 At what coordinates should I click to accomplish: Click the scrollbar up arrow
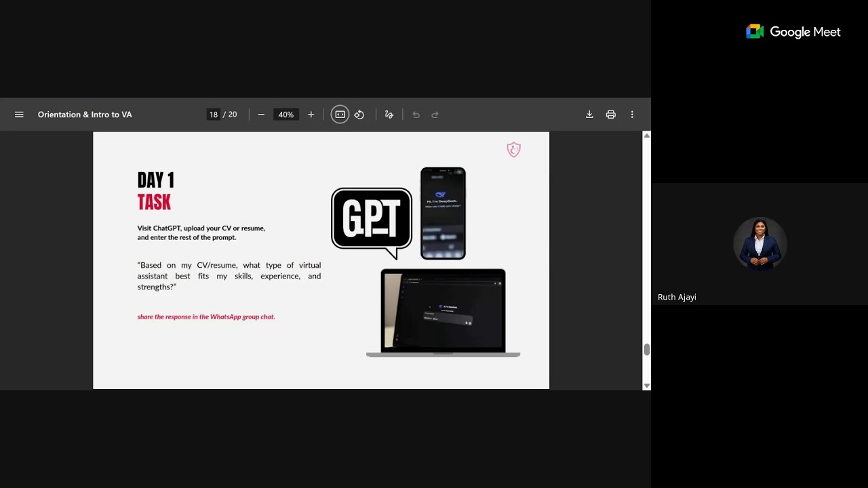647,136
